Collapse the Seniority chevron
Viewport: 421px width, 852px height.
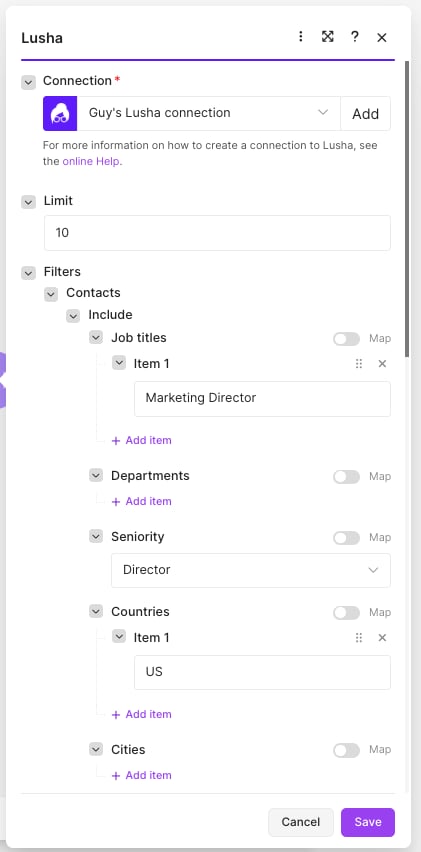tap(96, 536)
